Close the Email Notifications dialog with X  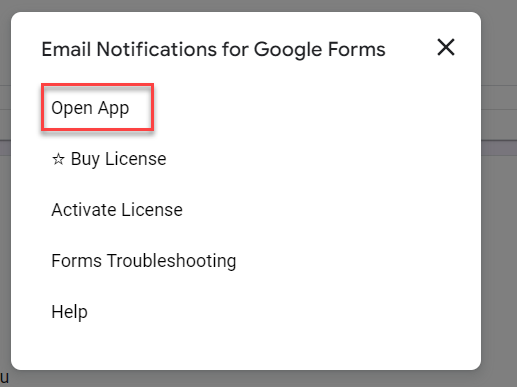pyautogui.click(x=446, y=47)
